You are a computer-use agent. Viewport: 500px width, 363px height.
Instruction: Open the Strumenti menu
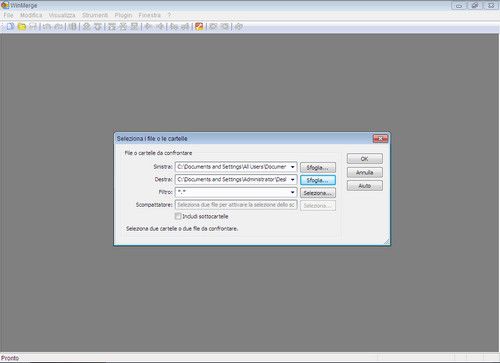click(x=95, y=15)
